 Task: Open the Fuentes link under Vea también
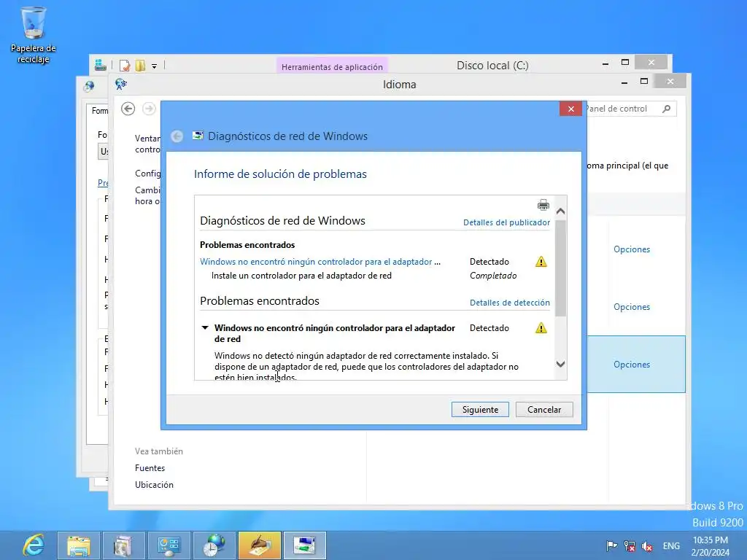pyautogui.click(x=150, y=468)
